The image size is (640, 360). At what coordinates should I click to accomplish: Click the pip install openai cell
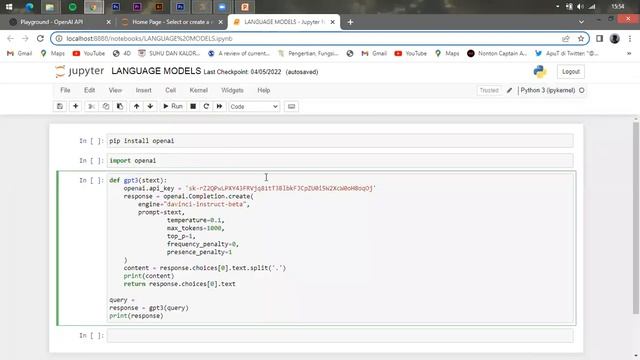coord(340,141)
